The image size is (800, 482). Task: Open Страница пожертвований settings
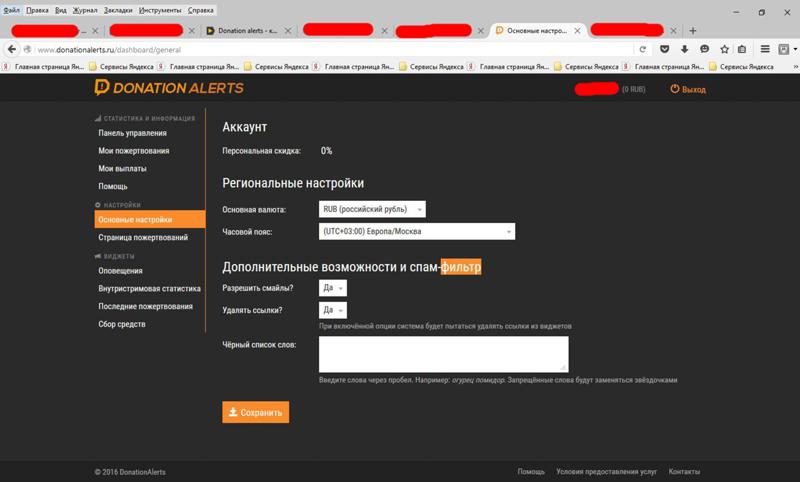coord(143,237)
